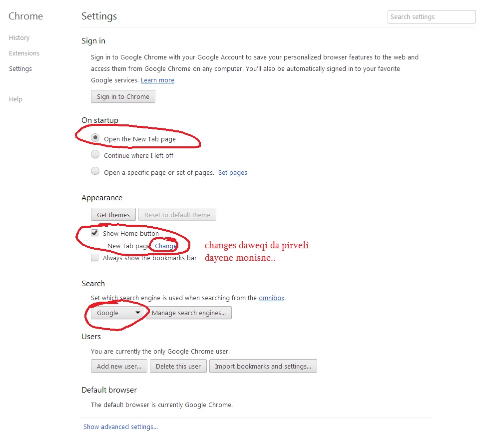The height and width of the screenshot is (448, 502).
Task: Click the 'Appearance' section heading
Action: (x=102, y=198)
